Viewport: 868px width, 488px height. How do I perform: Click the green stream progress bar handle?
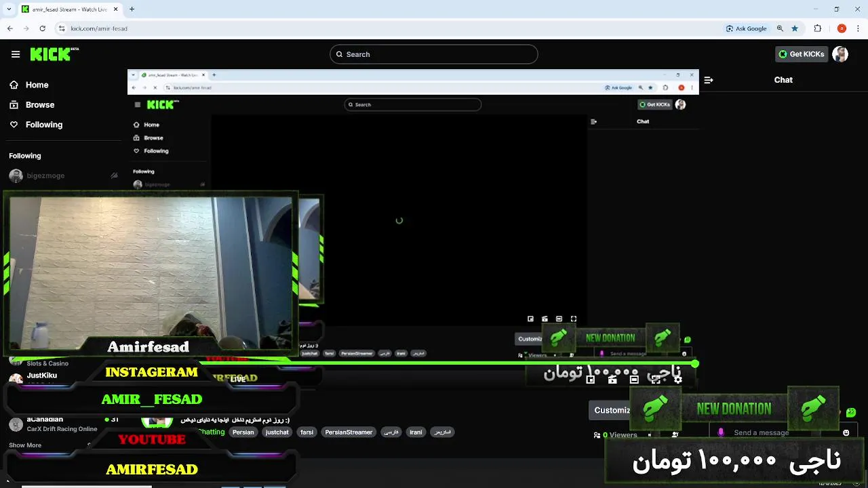coord(695,365)
